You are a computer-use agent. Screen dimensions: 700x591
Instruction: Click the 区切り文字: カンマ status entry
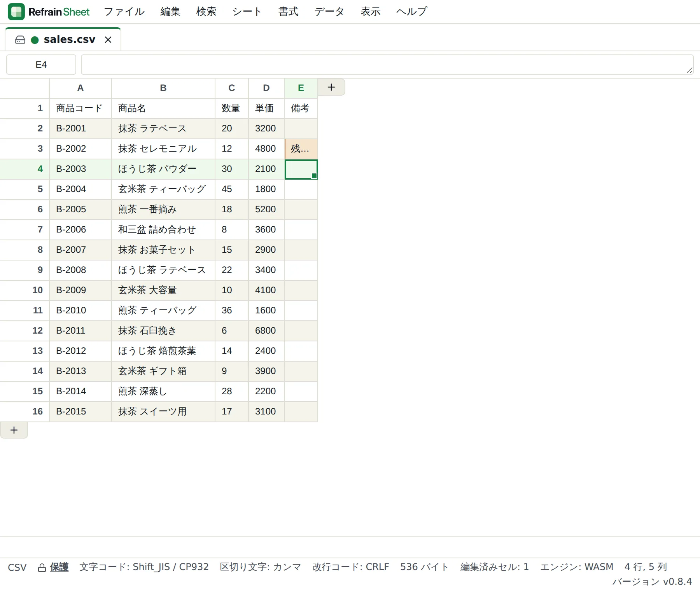point(261,567)
